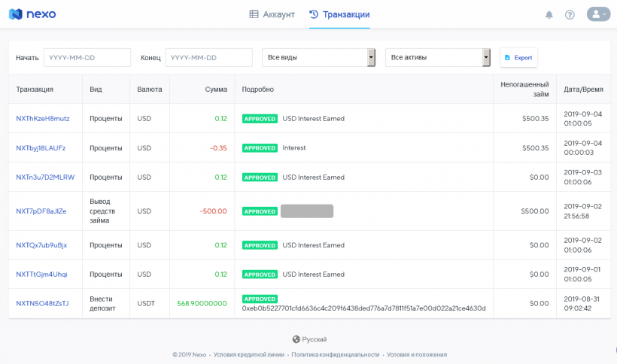Switch to the Аккаунт tab
The width and height of the screenshot is (617, 364).
pyautogui.click(x=272, y=14)
